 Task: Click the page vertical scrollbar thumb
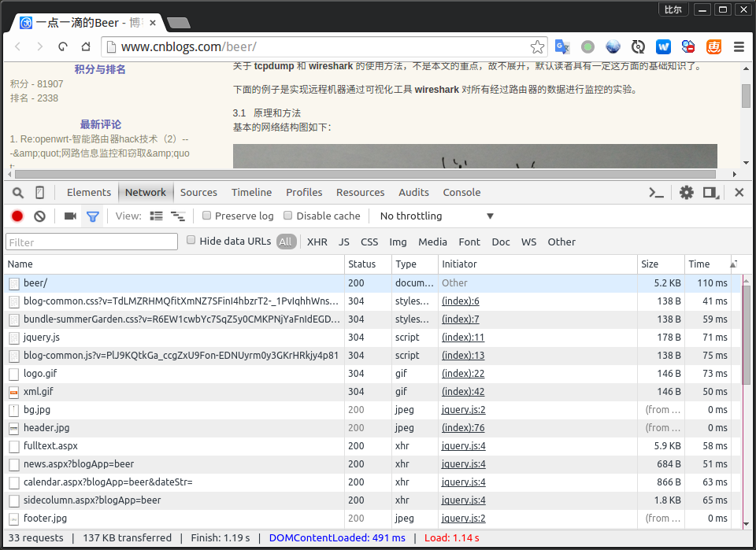pyautogui.click(x=746, y=96)
